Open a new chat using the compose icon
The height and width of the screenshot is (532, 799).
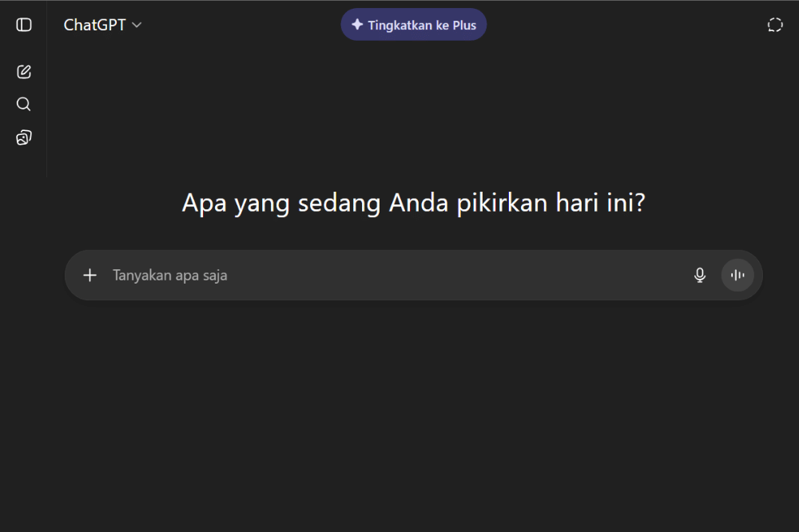[23, 71]
